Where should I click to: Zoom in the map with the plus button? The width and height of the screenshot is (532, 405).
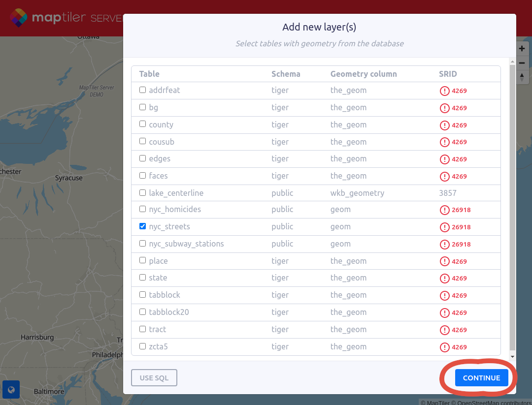click(522, 49)
